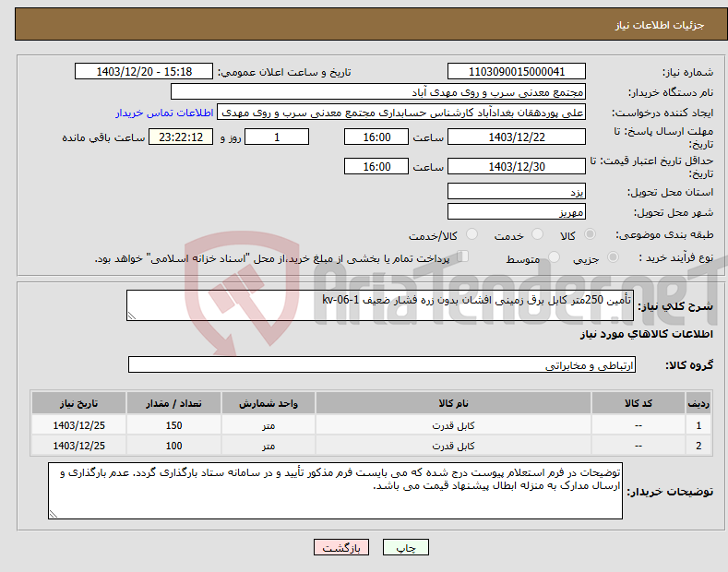728x572 pixels.
Task: Click the ردیف column header
Action: (x=698, y=403)
